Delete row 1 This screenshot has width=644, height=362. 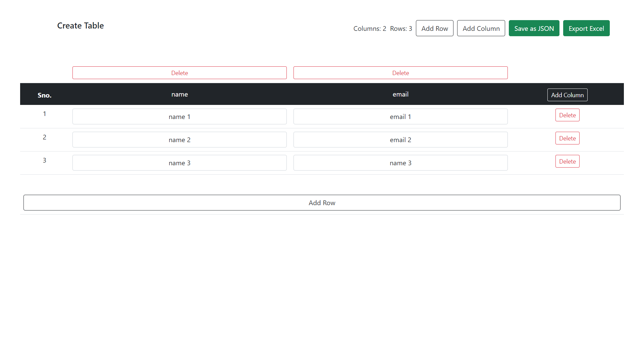[567, 115]
